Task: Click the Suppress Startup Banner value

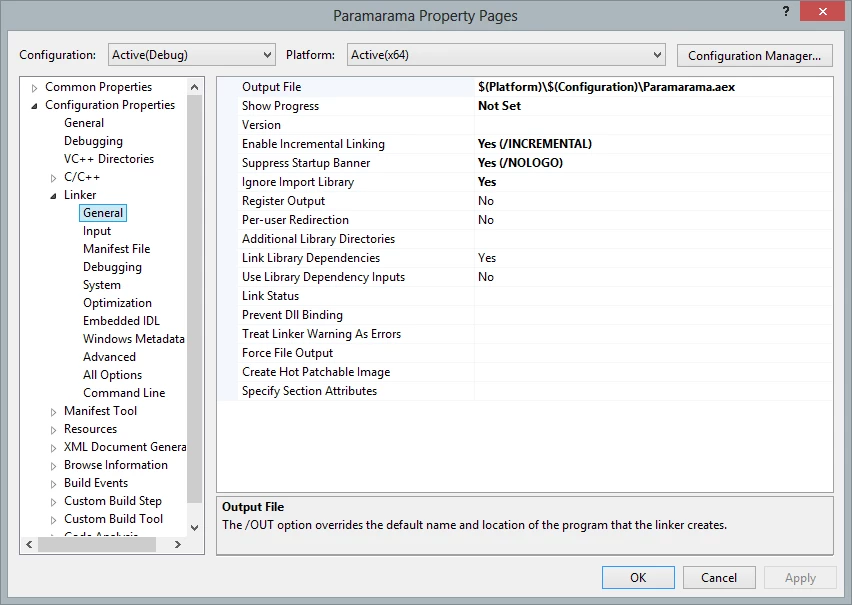Action: click(653, 163)
